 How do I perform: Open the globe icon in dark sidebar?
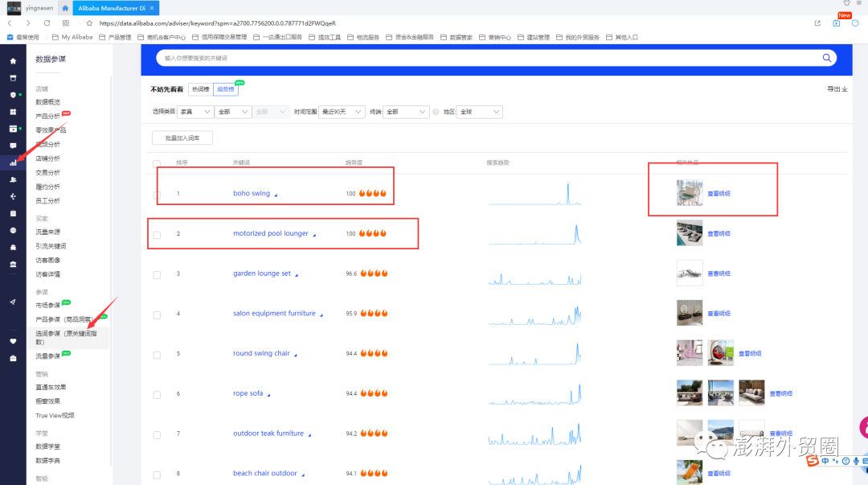(x=13, y=231)
